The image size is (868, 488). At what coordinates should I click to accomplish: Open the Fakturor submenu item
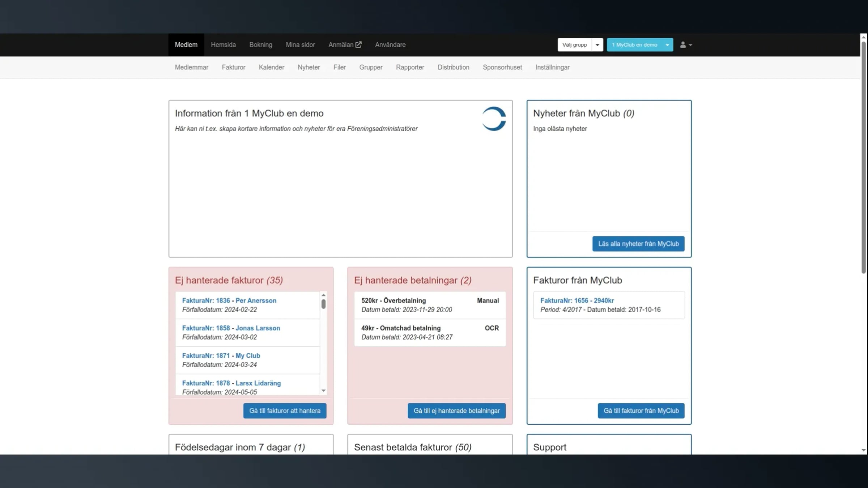click(234, 67)
